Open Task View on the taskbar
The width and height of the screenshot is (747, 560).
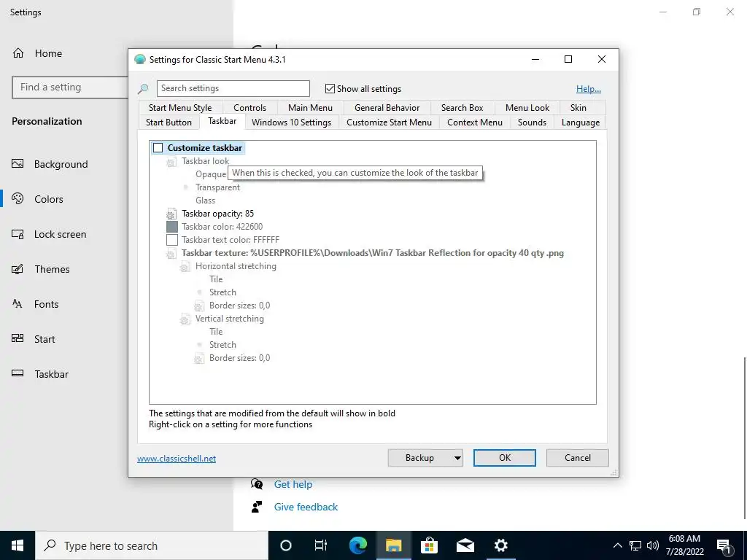click(x=321, y=545)
